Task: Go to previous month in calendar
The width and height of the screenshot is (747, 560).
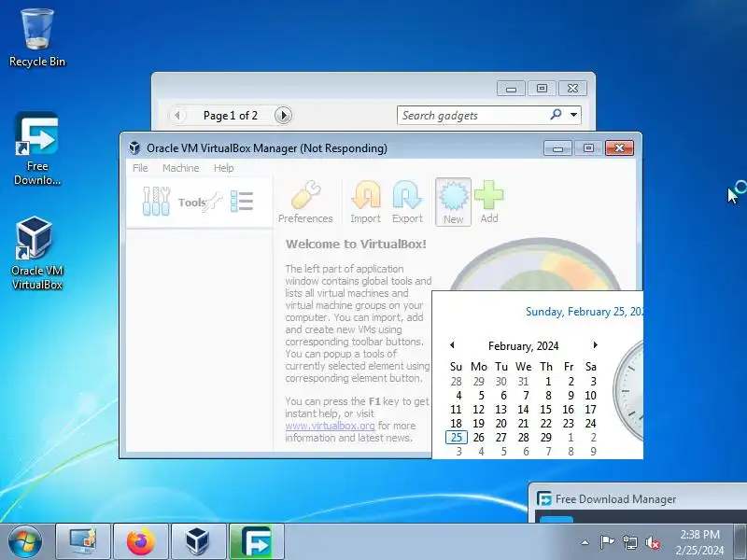Action: click(x=452, y=345)
